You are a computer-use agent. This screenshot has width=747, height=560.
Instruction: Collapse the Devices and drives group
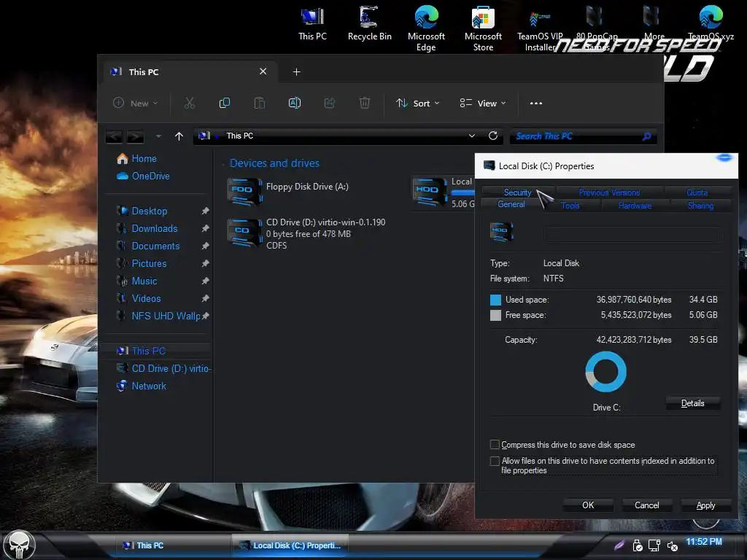(x=223, y=164)
